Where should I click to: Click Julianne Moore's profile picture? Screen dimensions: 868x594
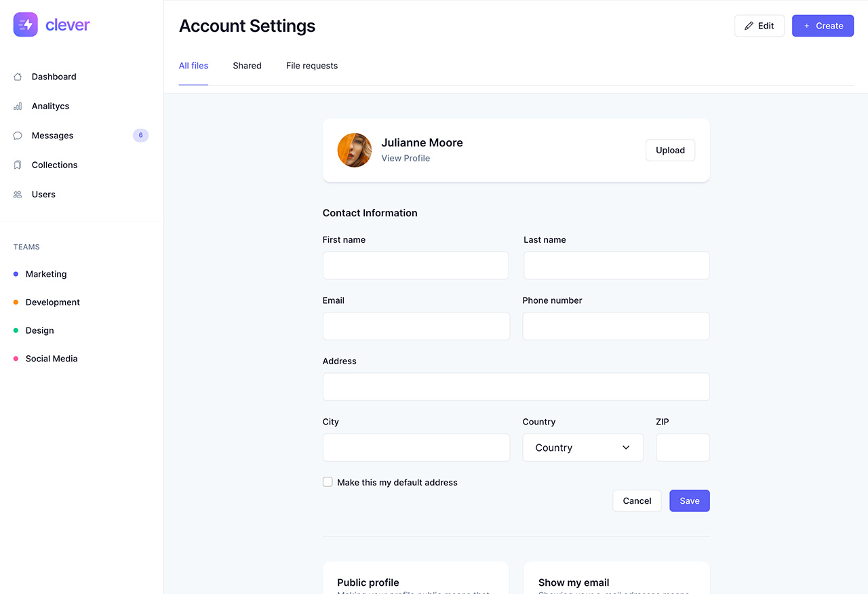(354, 150)
